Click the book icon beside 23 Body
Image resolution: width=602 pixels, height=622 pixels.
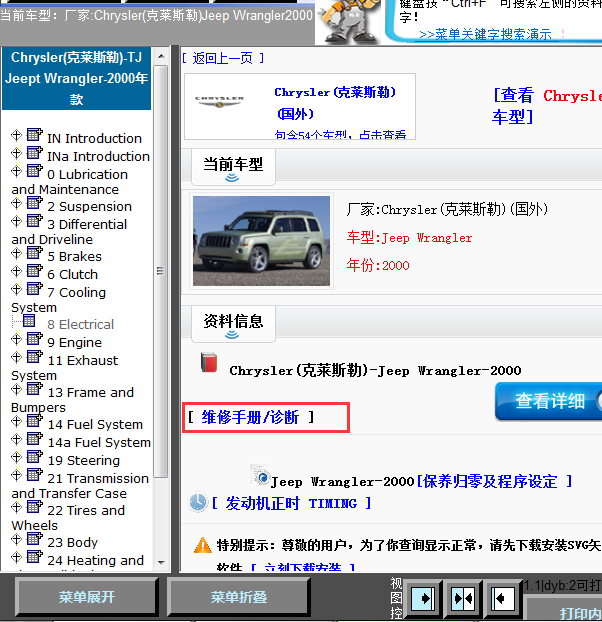pyautogui.click(x=35, y=539)
